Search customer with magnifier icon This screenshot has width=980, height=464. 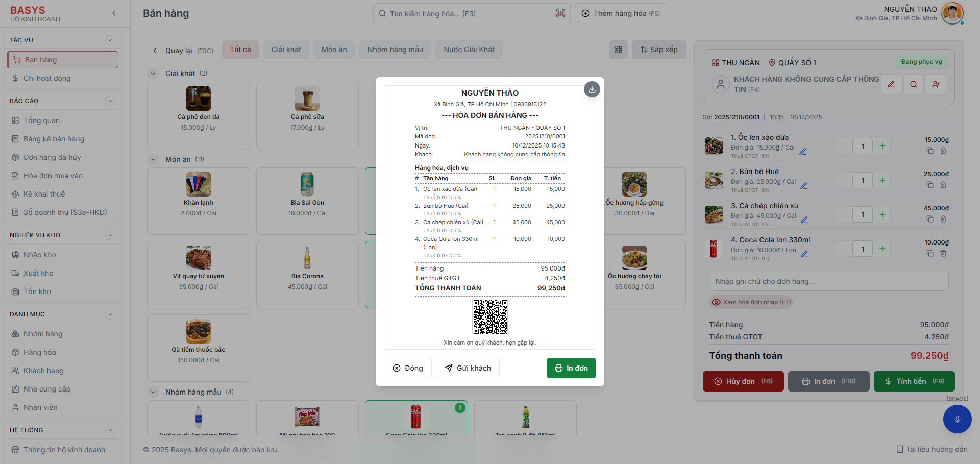click(x=913, y=84)
